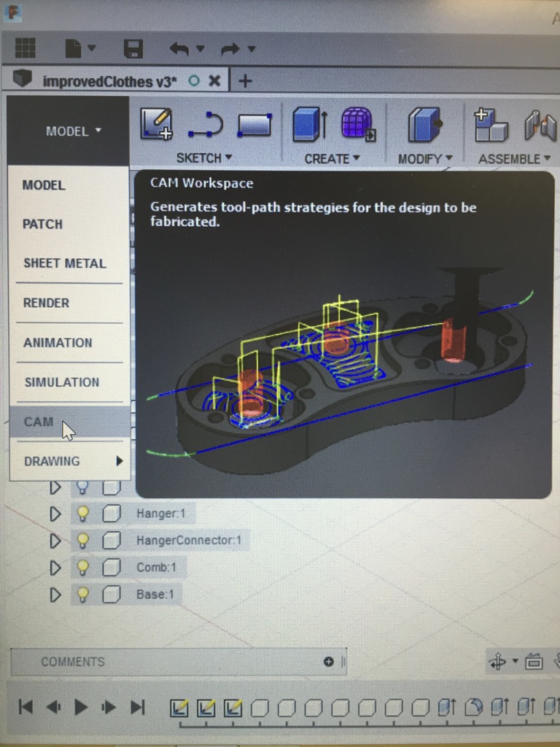Click the Fusion 360 app logo icon
Viewport: 560px width, 747px height.
pos(12,12)
